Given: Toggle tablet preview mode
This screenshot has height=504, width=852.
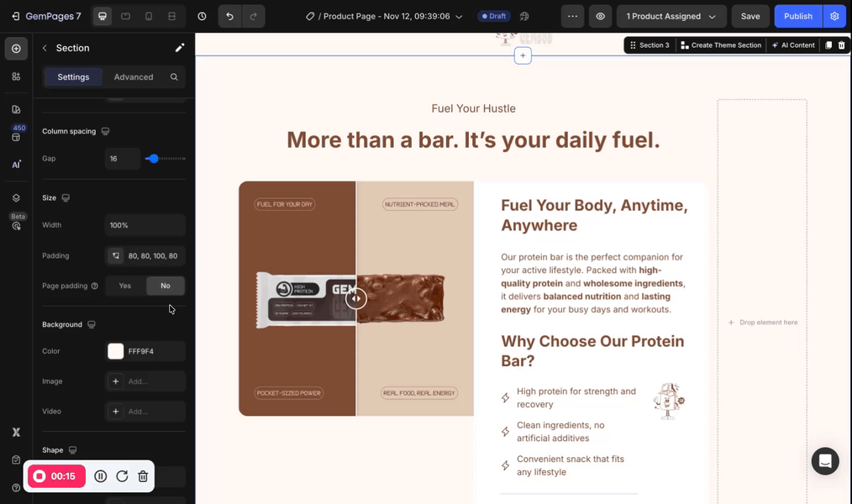Looking at the screenshot, I should (x=125, y=16).
